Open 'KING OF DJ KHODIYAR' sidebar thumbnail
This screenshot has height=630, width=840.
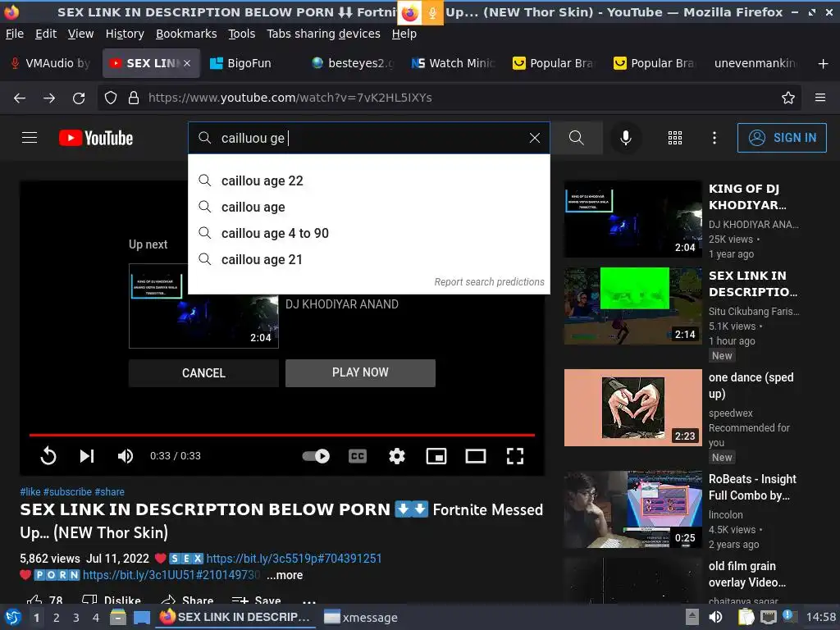(x=632, y=219)
